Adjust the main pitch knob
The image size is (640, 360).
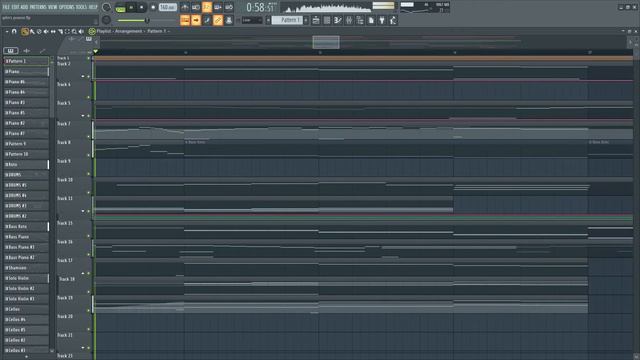(107, 20)
